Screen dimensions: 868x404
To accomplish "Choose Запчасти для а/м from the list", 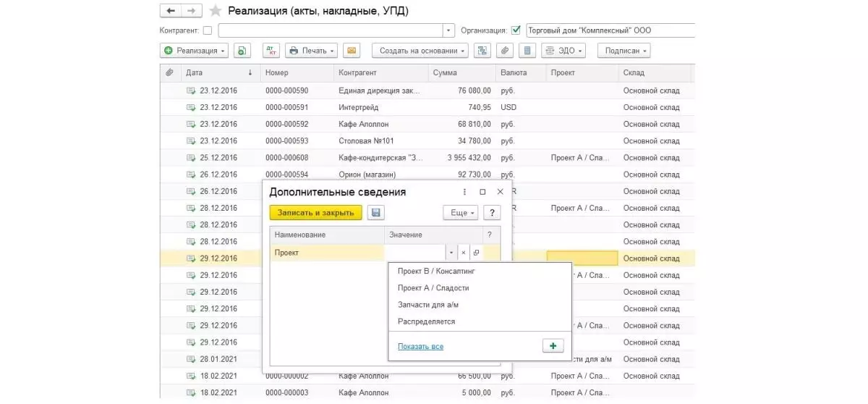I will click(x=428, y=305).
